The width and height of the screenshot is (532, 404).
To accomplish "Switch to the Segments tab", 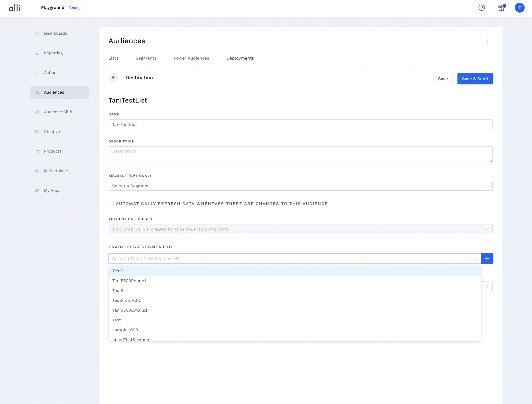I will pyautogui.click(x=146, y=58).
